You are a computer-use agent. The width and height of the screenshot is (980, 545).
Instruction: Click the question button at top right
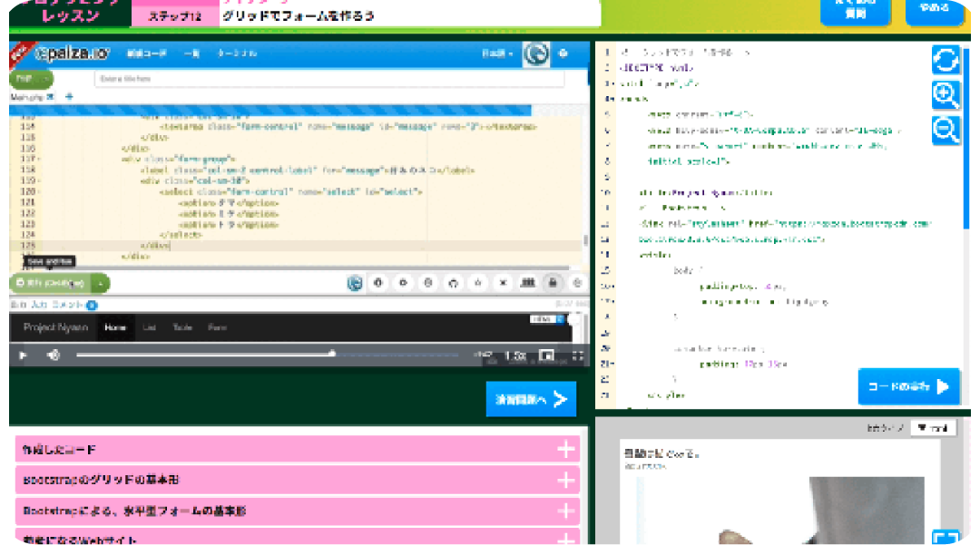click(x=855, y=9)
